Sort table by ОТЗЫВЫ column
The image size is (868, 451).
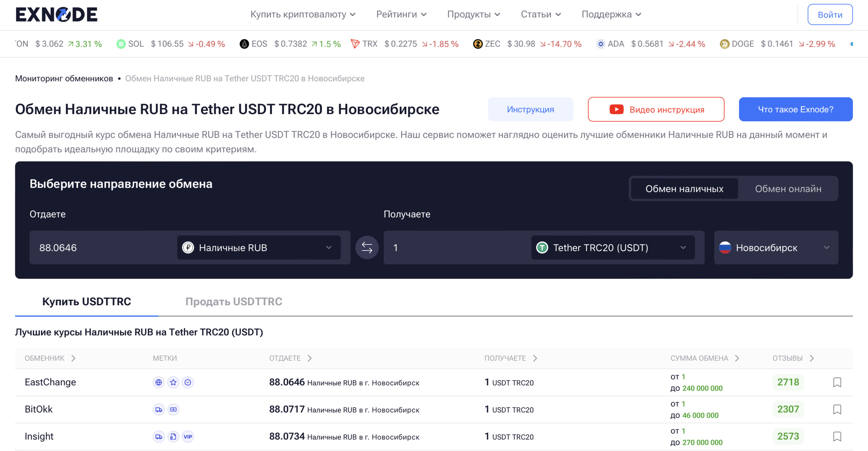click(x=793, y=358)
